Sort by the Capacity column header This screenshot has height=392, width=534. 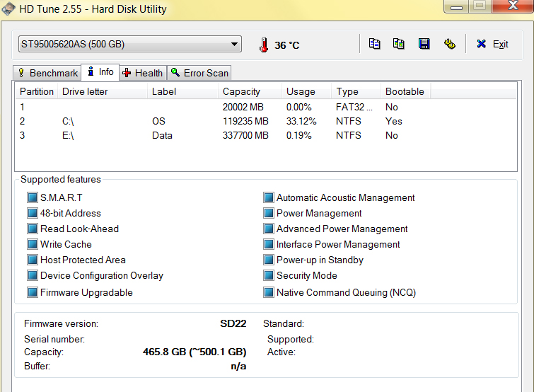pos(250,91)
